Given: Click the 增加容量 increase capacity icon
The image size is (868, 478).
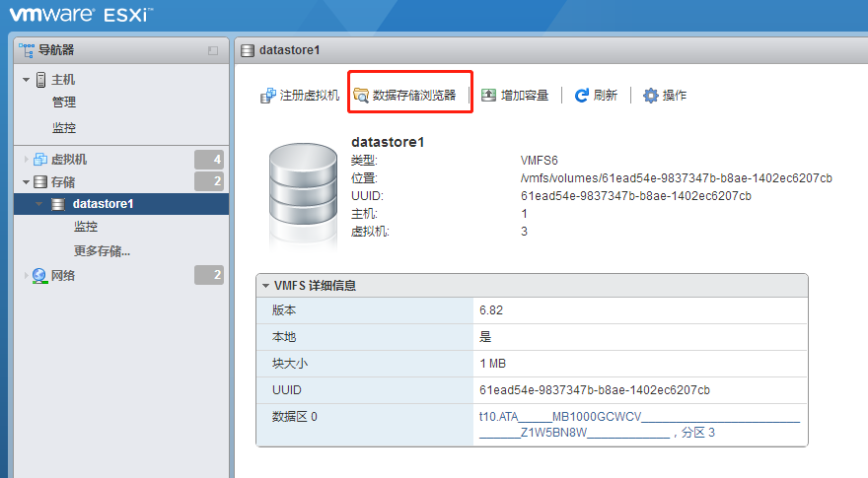Looking at the screenshot, I should click(488, 96).
